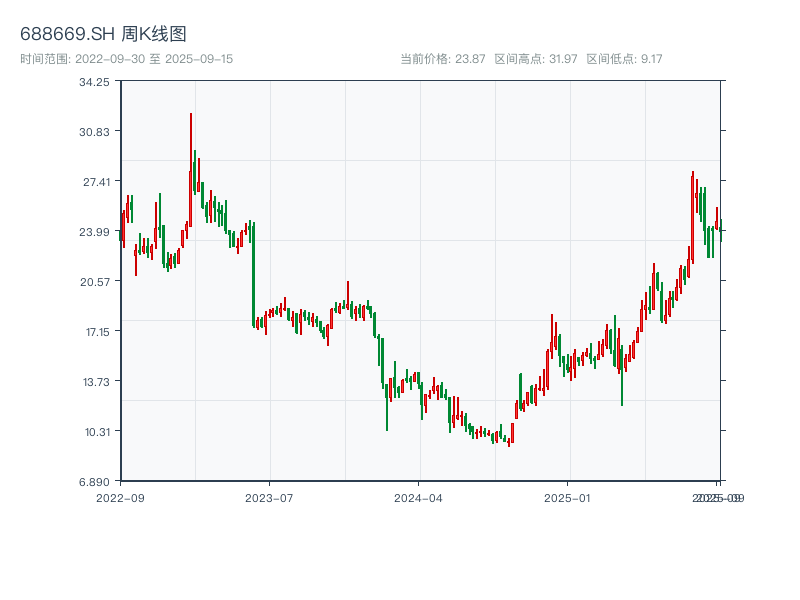Screen dimensions: 800x600
Task: Click the 区间高点 31.97 label
Action: click(x=536, y=59)
